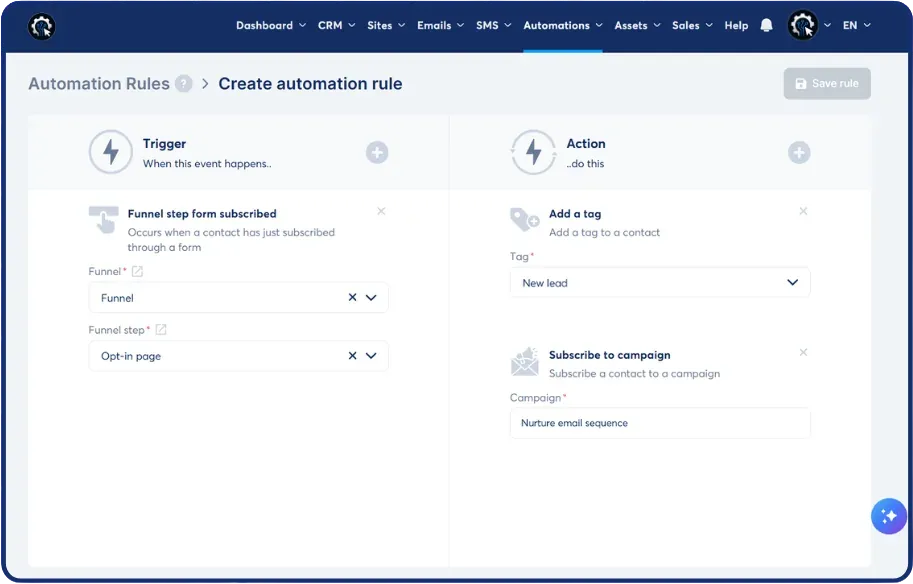Open the Emails menu

point(440,25)
